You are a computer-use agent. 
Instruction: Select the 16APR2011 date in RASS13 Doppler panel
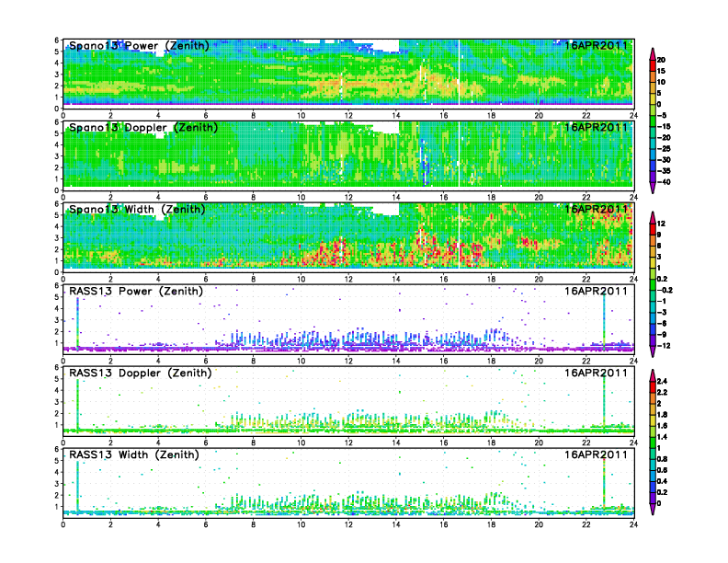tap(596, 373)
